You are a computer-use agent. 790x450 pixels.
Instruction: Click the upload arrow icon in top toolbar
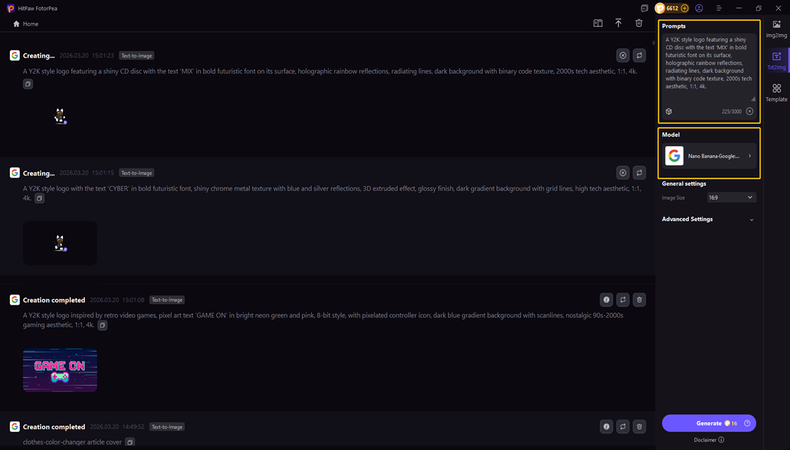[x=618, y=22]
